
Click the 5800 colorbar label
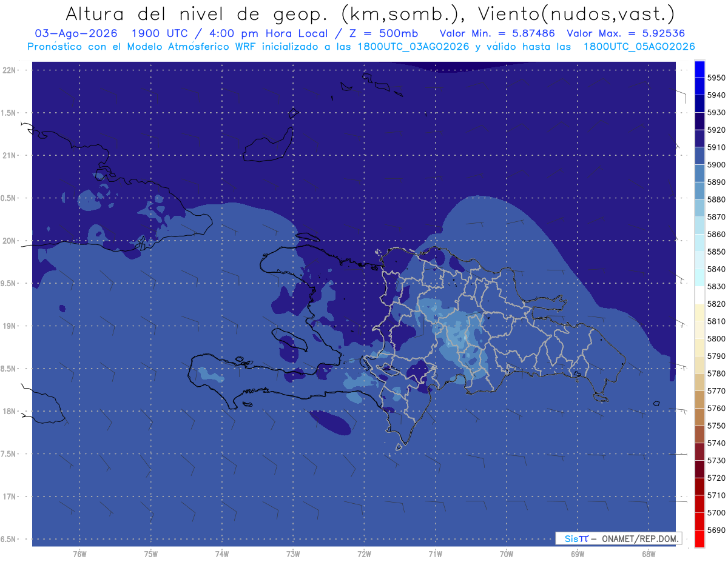pos(716,339)
